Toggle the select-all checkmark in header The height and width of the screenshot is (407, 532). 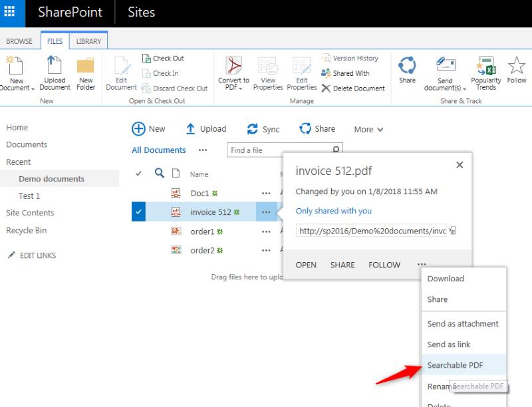138,174
